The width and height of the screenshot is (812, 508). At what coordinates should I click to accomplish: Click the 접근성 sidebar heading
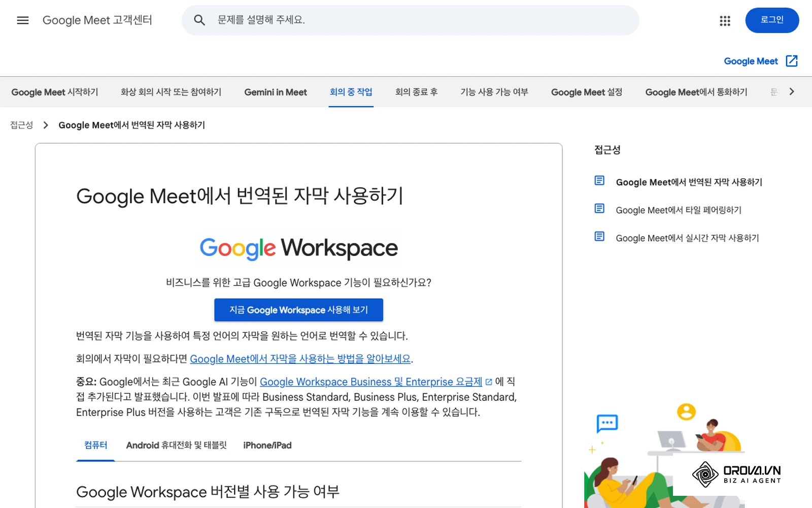[607, 150]
